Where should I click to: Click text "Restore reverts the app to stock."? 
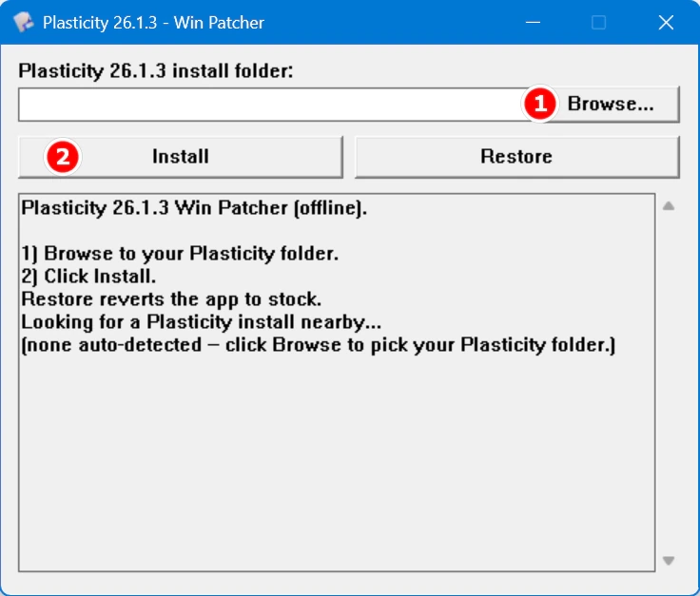coord(171,299)
